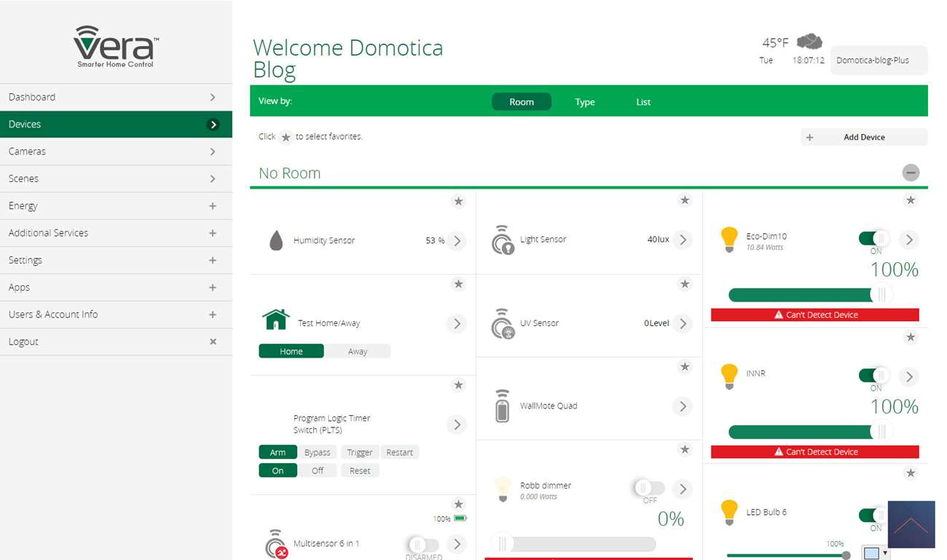Open Test Home/Away details arrow
This screenshot has width=947, height=560.
[x=457, y=323]
